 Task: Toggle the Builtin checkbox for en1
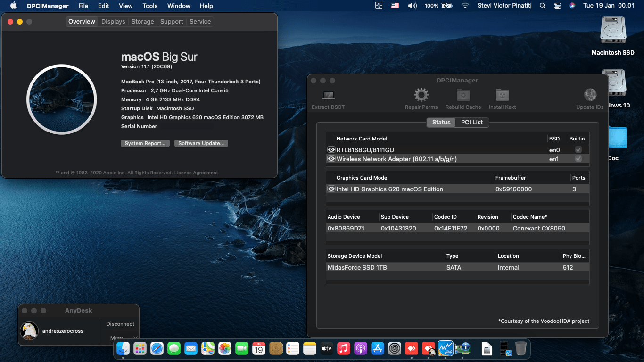578,159
